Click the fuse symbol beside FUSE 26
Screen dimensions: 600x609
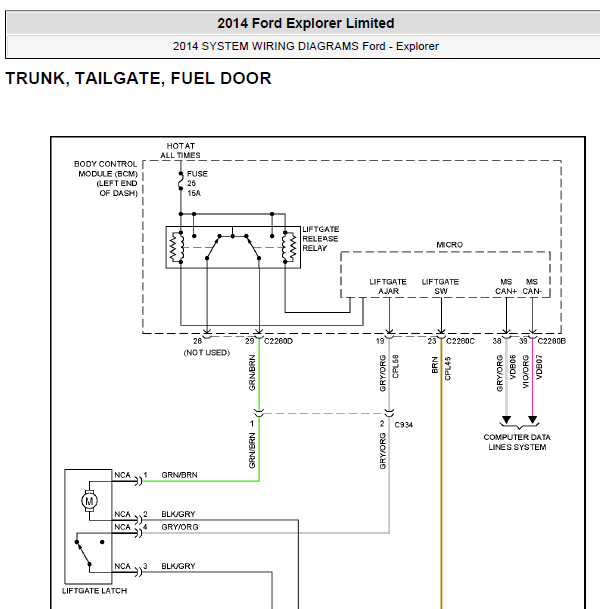pos(181,181)
